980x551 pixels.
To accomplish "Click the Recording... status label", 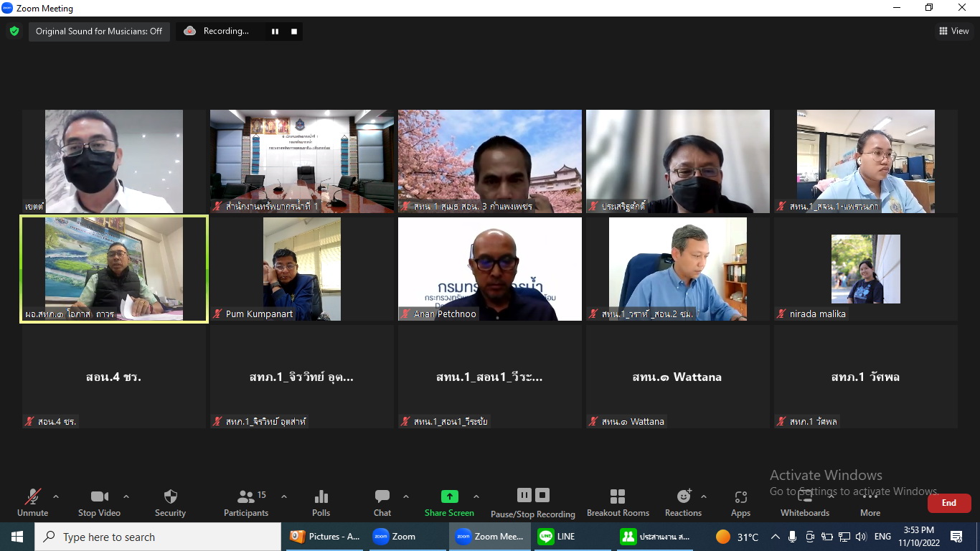I will (226, 31).
